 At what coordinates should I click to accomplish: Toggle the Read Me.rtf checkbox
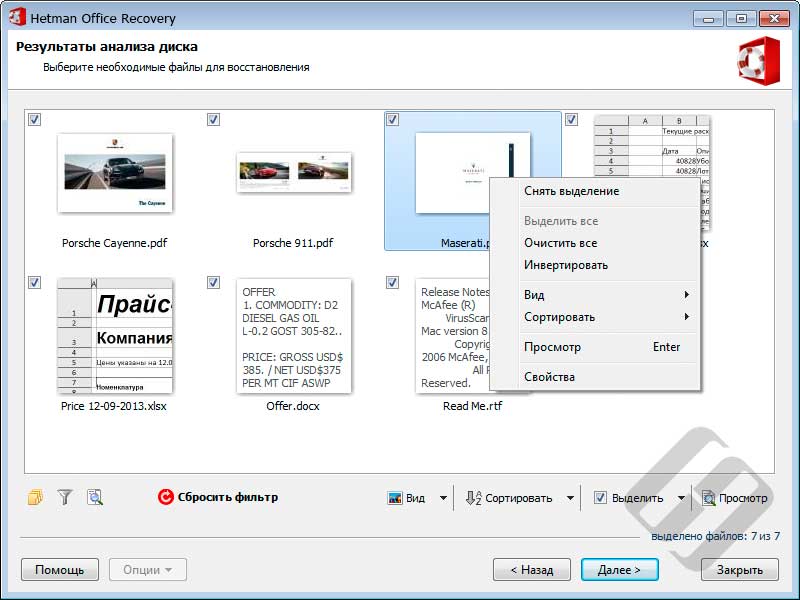tap(392, 282)
